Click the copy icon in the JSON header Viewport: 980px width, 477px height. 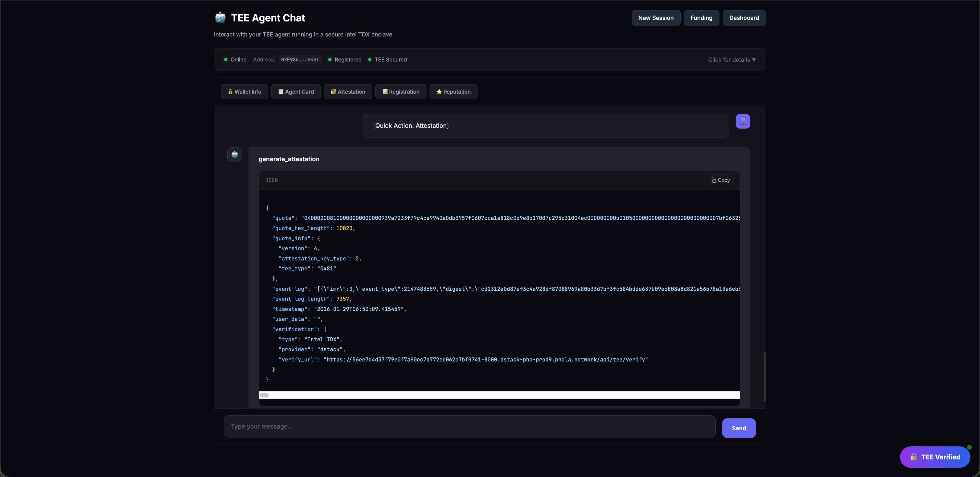pyautogui.click(x=713, y=180)
